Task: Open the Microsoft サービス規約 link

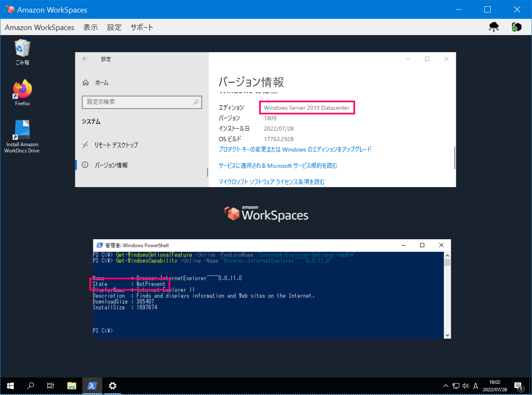Action: 278,166
